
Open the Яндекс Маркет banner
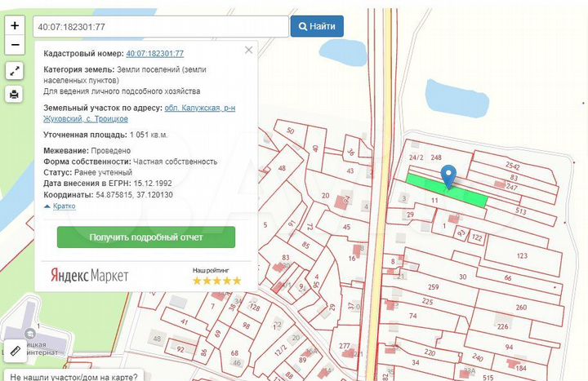click(90, 276)
